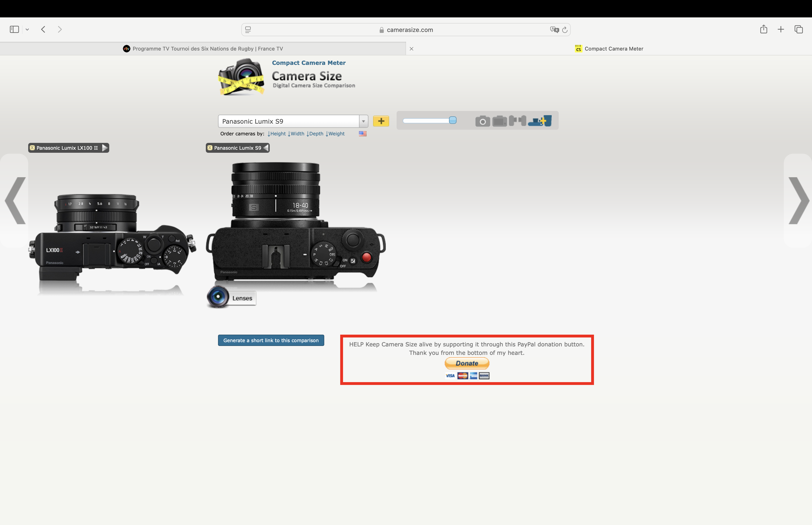Viewport: 812px width, 525px height.
Task: Select the Panasonic Lumix LX100 II label
Action: (x=67, y=148)
